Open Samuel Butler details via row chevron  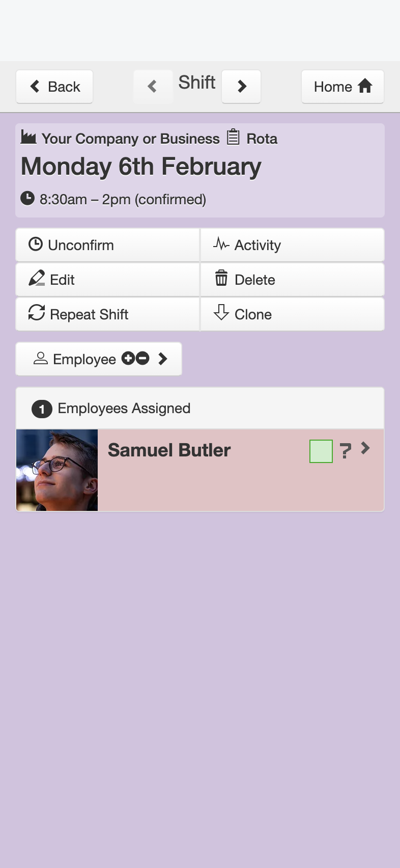[365, 448]
